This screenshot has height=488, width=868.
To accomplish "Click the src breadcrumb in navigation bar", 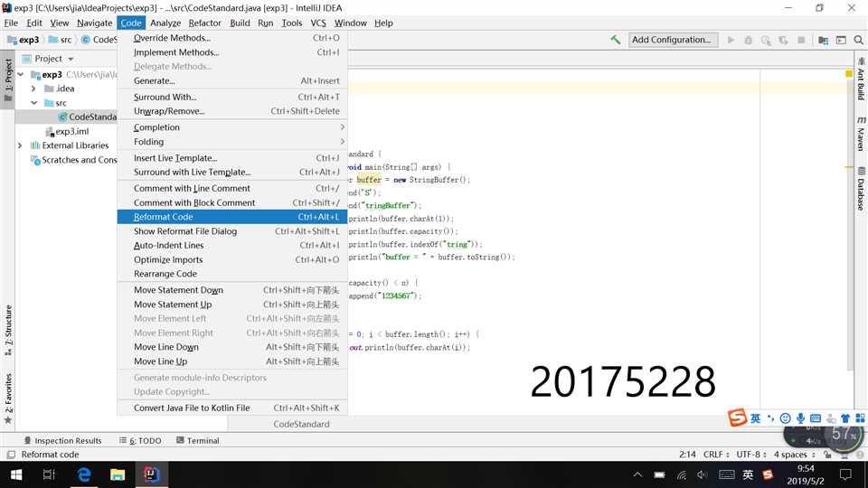I will tap(61, 40).
